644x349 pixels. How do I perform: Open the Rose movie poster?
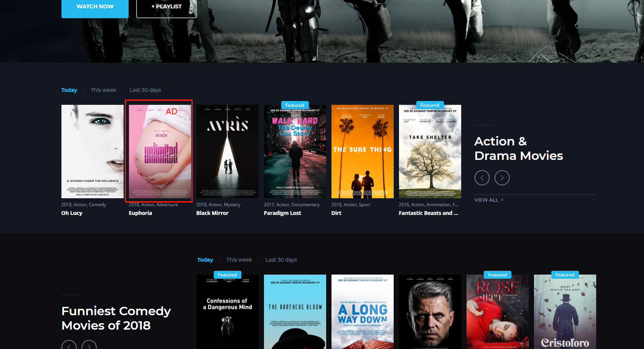[x=498, y=312]
